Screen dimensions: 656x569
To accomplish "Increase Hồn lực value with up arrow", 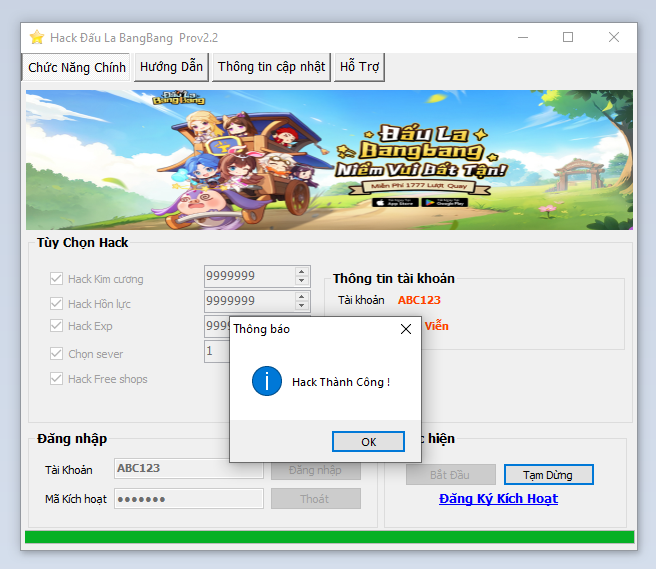I will pyautogui.click(x=301, y=296).
